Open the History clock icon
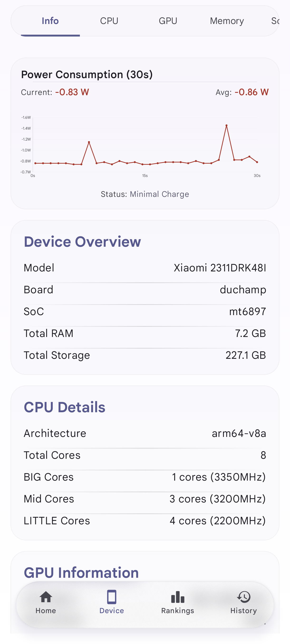 [243, 597]
